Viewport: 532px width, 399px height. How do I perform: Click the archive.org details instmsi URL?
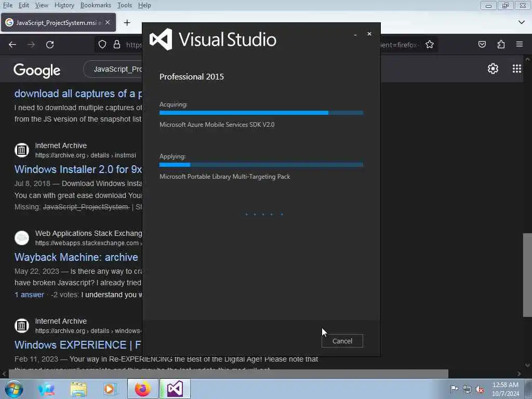click(x=86, y=155)
